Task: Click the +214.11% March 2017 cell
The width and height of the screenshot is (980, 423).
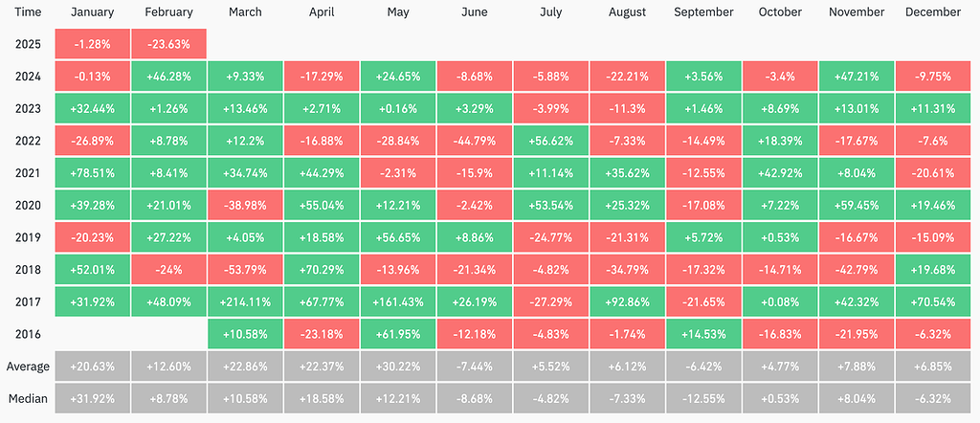Action: click(245, 302)
